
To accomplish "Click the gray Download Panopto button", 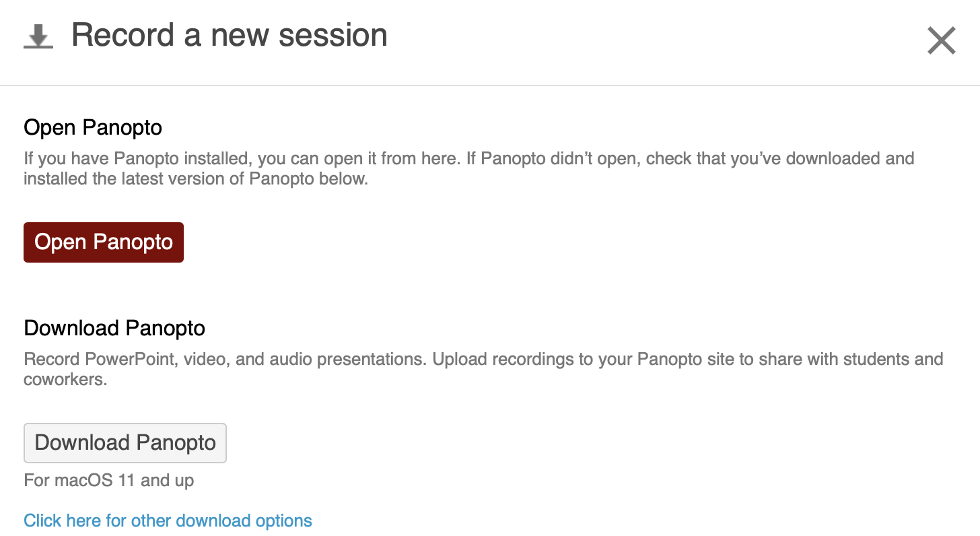I will [125, 443].
